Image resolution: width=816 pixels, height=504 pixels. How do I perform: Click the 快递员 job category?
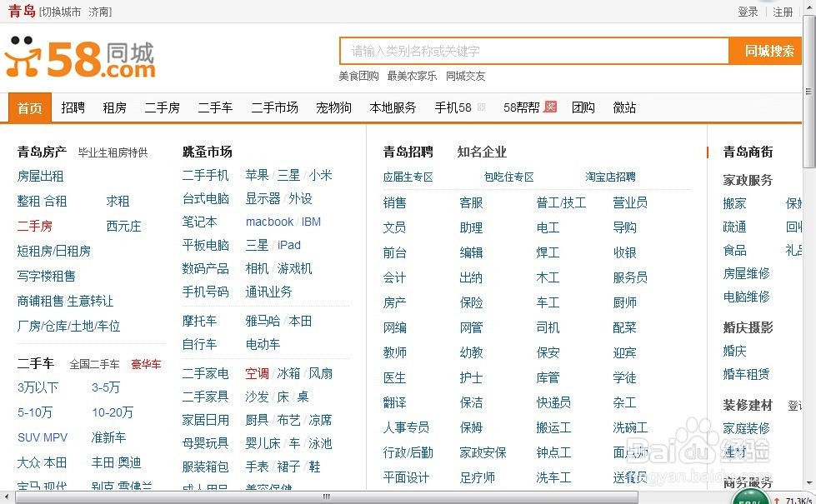[x=553, y=402]
